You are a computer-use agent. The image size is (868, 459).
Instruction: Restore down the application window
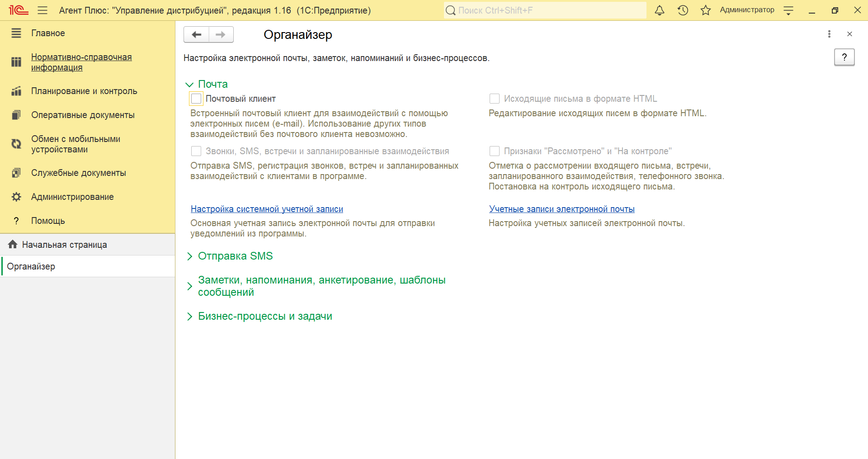coord(835,10)
